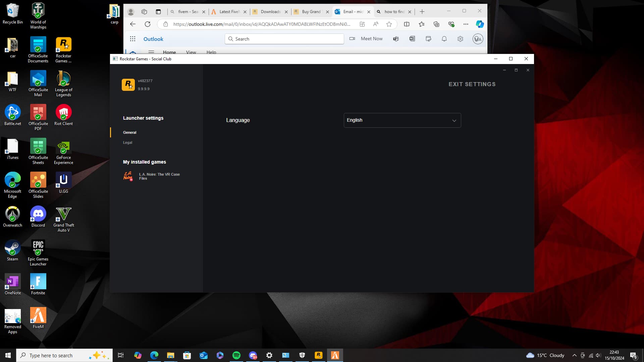The width and height of the screenshot is (644, 362).
Task: Select the General launcher settings tab
Action: pos(129,132)
